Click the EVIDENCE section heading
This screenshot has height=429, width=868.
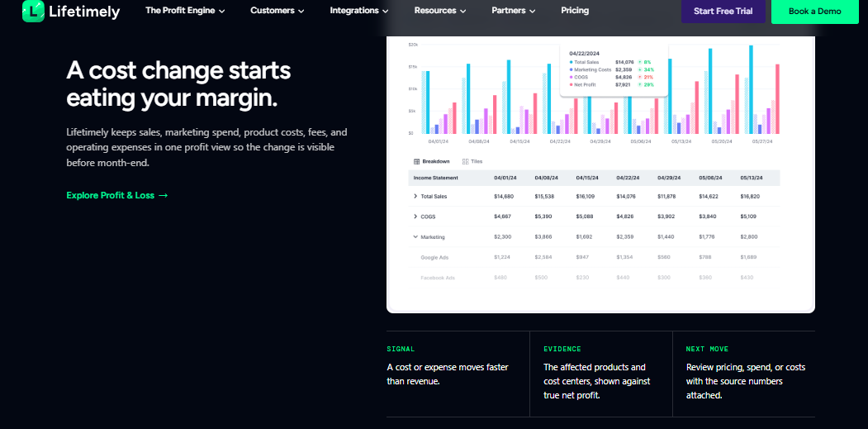[562, 349]
